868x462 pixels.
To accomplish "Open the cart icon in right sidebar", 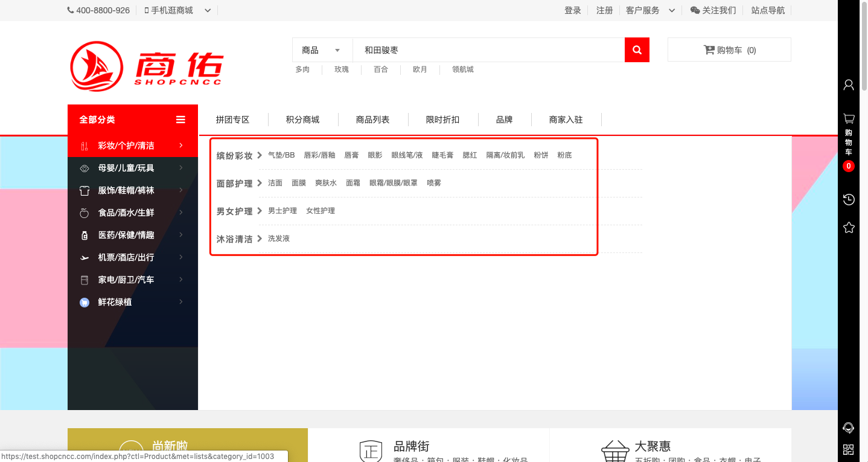I will pyautogui.click(x=849, y=118).
